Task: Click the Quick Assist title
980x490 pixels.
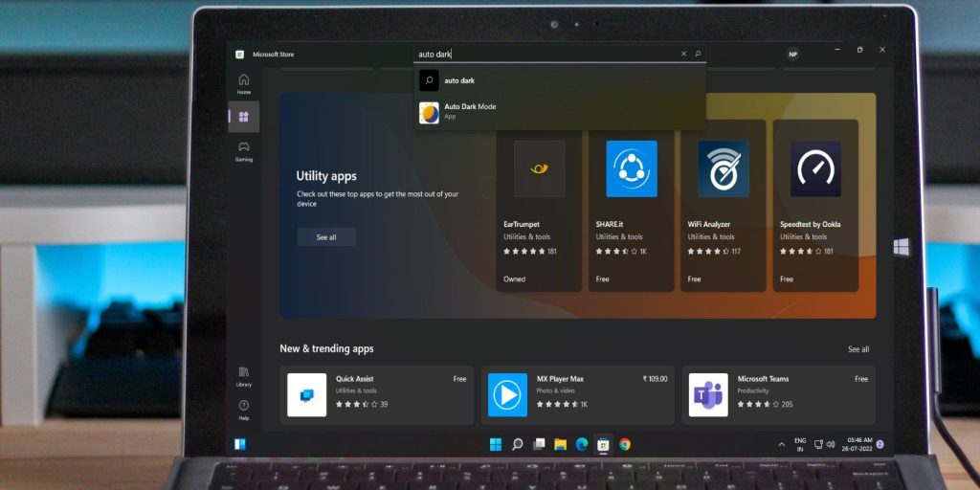Action: click(x=354, y=379)
